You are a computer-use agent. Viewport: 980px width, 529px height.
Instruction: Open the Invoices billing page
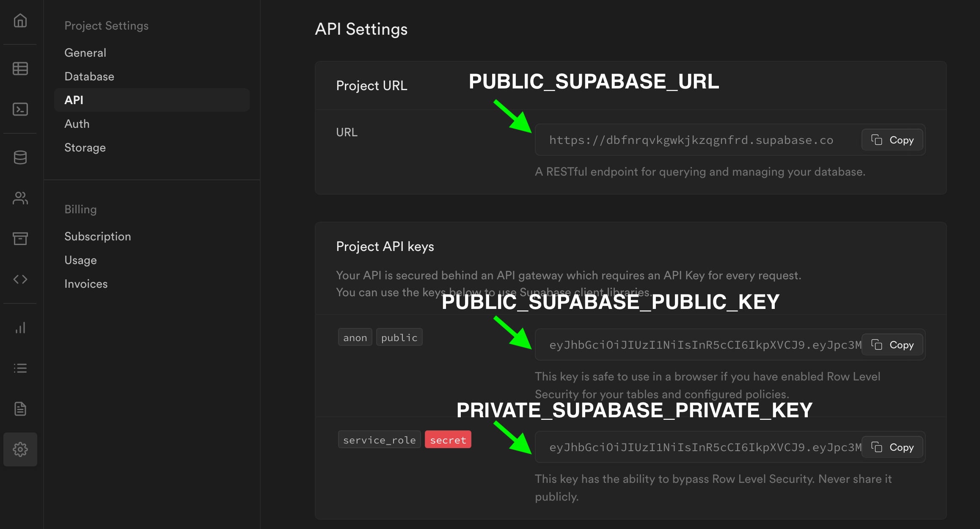pos(86,284)
